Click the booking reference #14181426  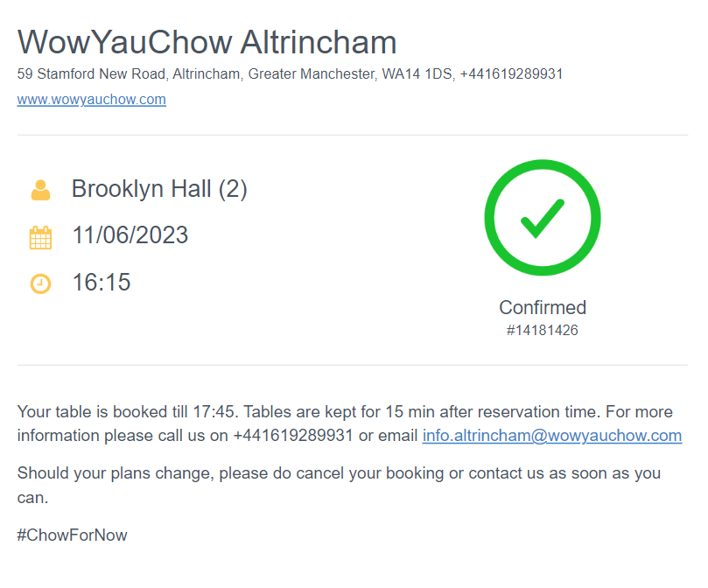[x=542, y=331]
